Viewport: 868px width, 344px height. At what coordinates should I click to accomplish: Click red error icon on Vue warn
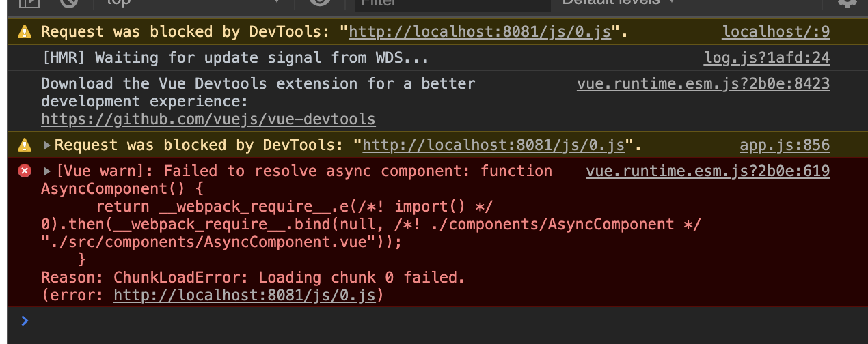(25, 171)
